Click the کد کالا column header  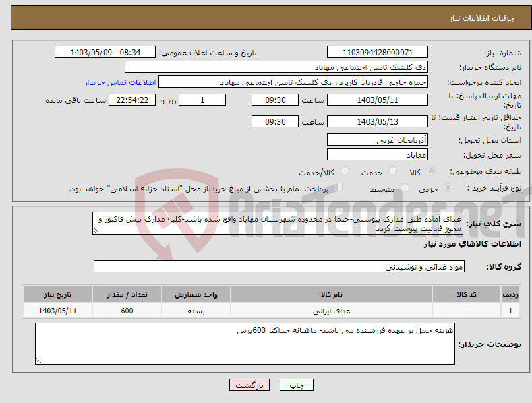467,294
